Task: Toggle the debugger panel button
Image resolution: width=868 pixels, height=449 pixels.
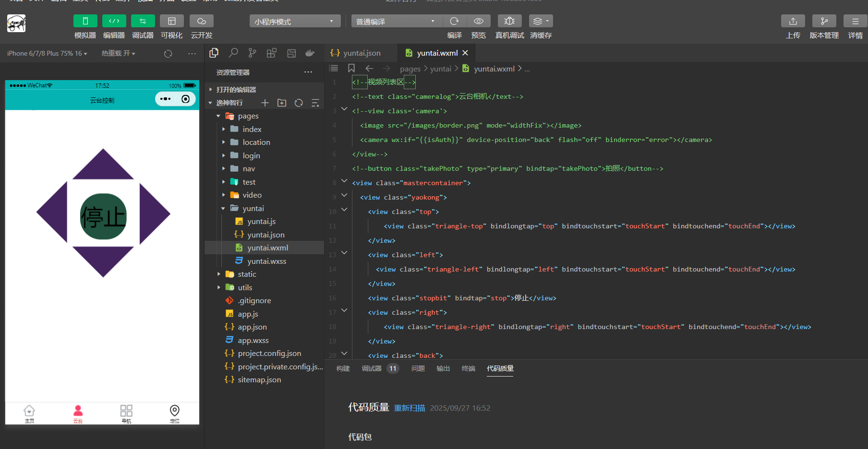Action: pos(143,21)
